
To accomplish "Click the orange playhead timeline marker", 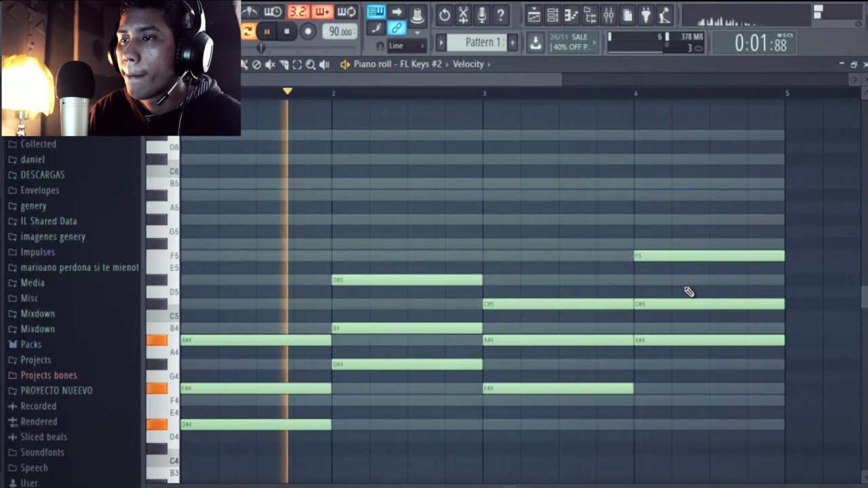I will coord(288,91).
